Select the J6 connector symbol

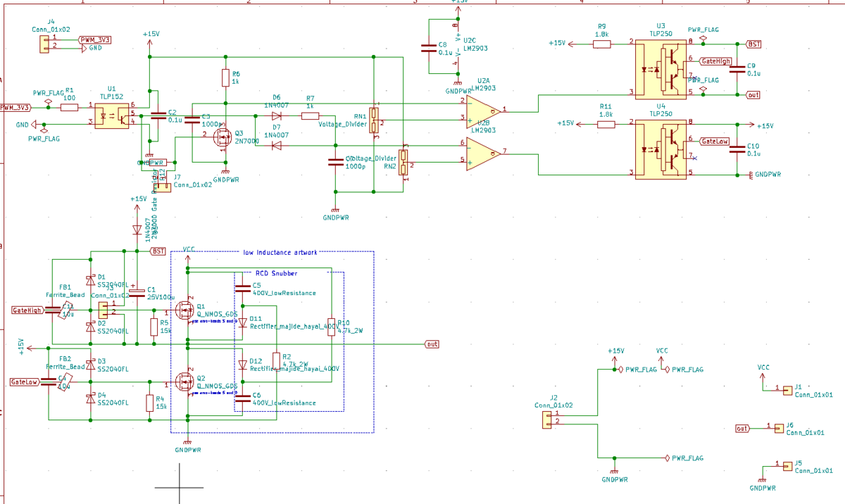[778, 428]
